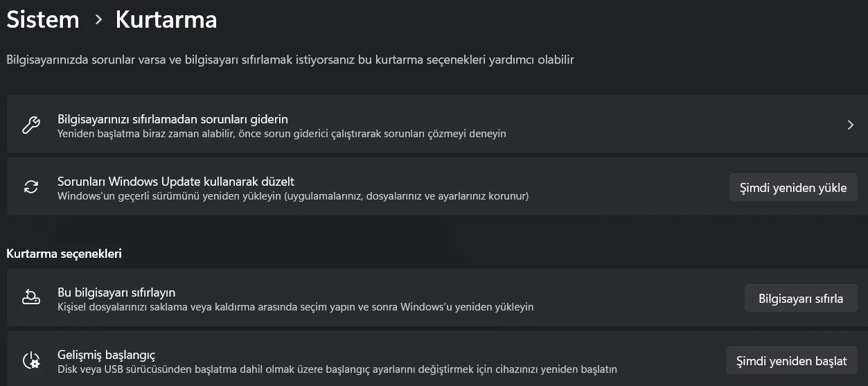868x386 pixels.
Task: Select the Bu bilgisayarı sıfırlayın heading
Action: click(116, 292)
